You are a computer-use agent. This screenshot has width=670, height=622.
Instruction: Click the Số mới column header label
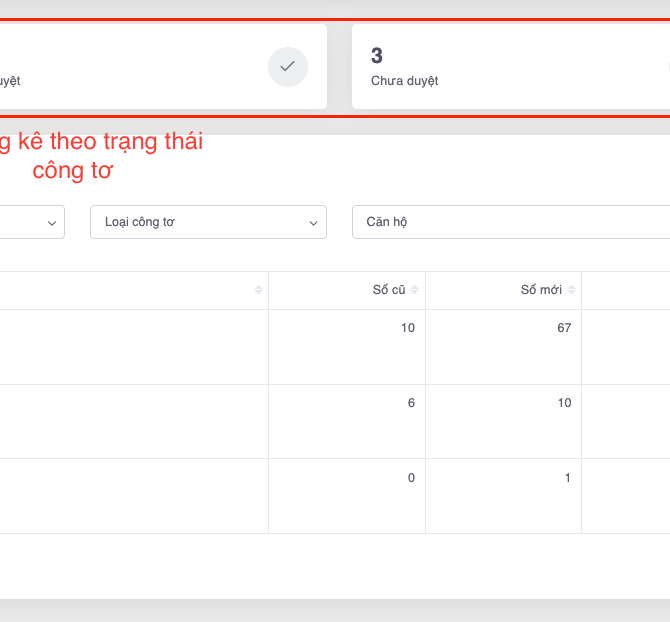point(541,290)
